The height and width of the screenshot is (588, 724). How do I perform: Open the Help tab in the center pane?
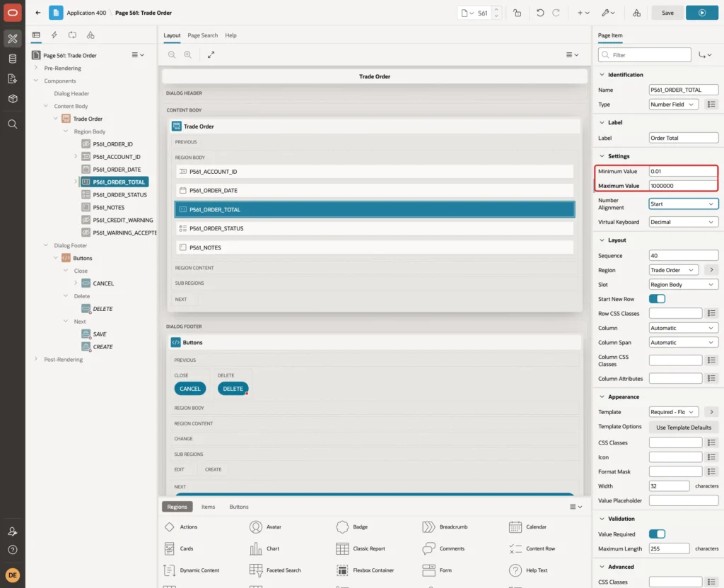(231, 35)
